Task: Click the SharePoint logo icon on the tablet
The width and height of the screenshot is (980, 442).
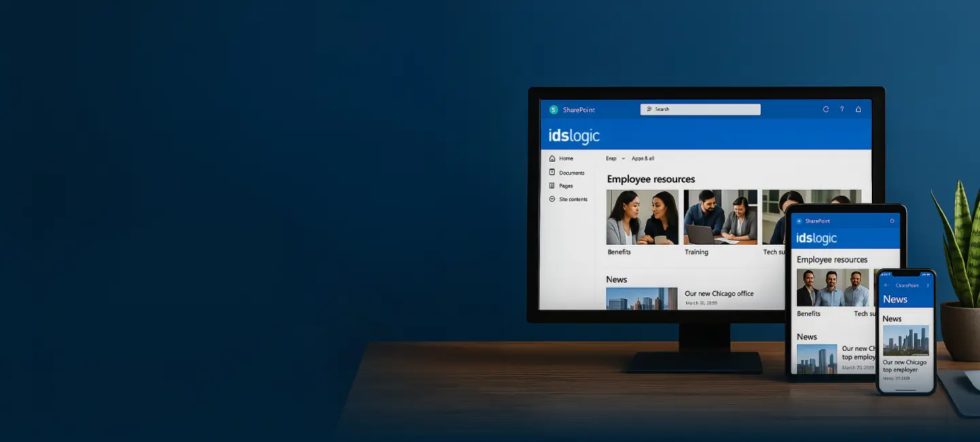Action: [800, 221]
